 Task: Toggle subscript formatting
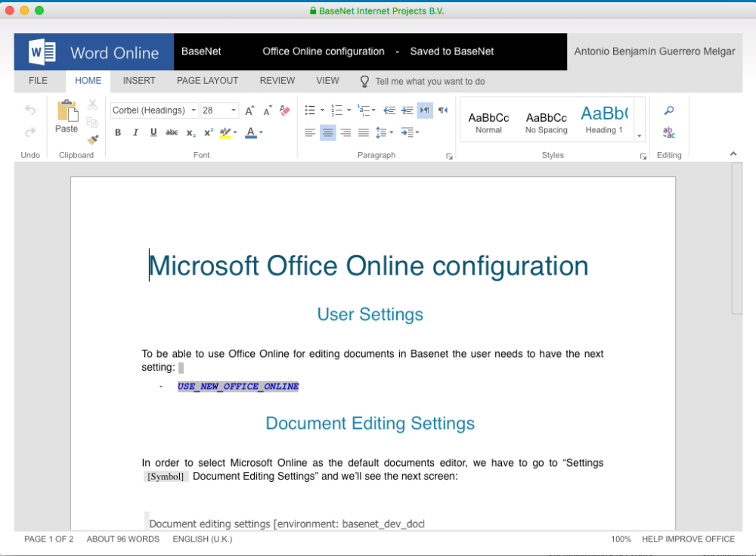pyautogui.click(x=191, y=132)
